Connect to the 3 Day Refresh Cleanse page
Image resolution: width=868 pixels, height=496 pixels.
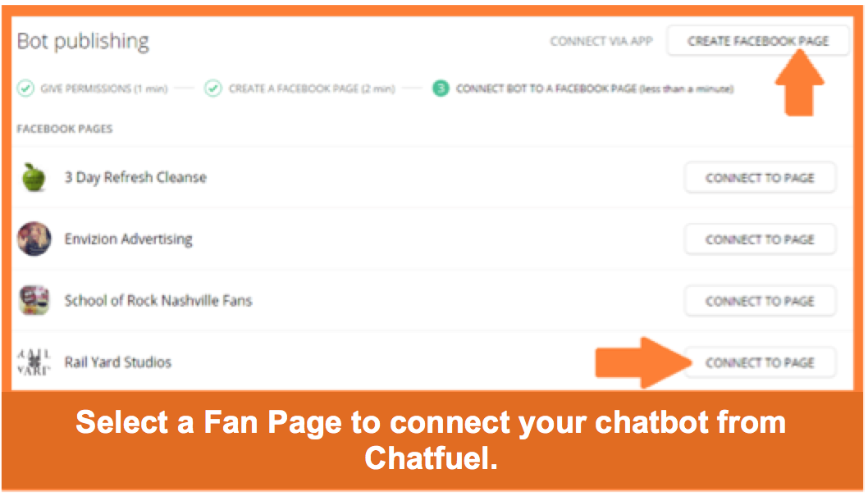pyautogui.click(x=760, y=178)
